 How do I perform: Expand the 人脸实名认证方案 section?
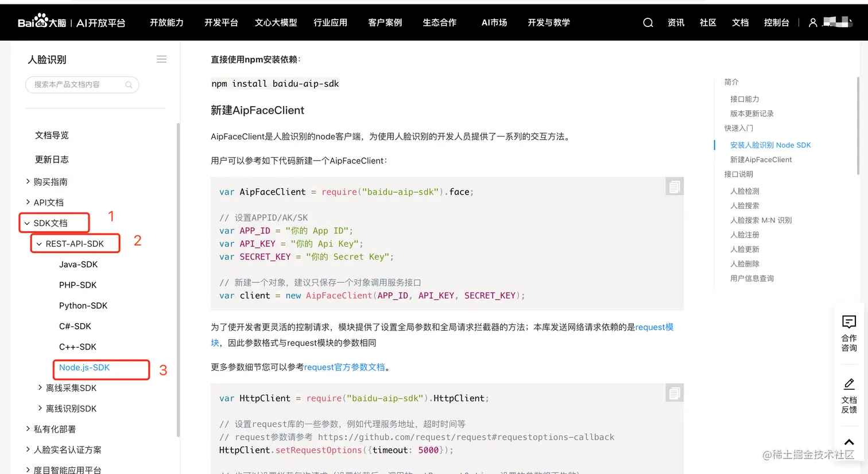(28, 449)
